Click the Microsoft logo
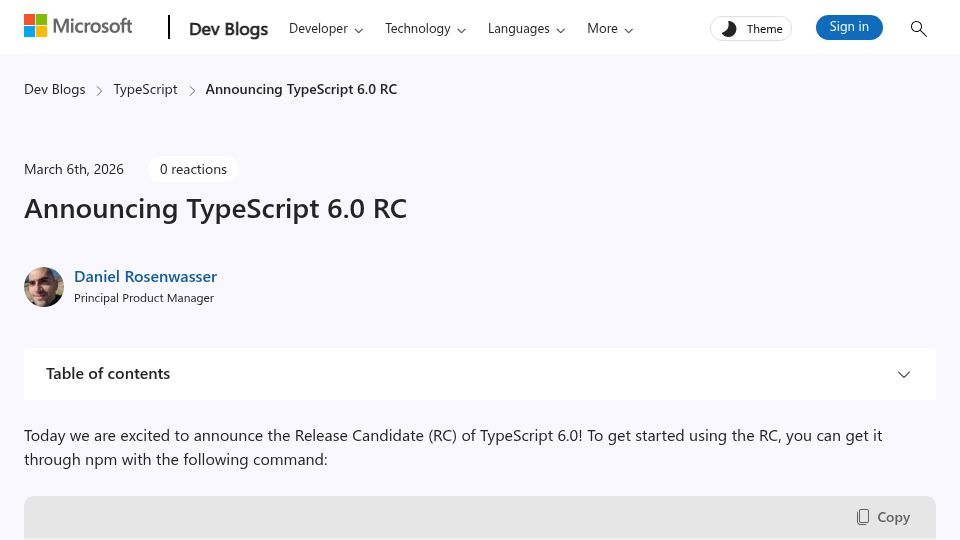Viewport: 960px width, 540px height. [78, 26]
